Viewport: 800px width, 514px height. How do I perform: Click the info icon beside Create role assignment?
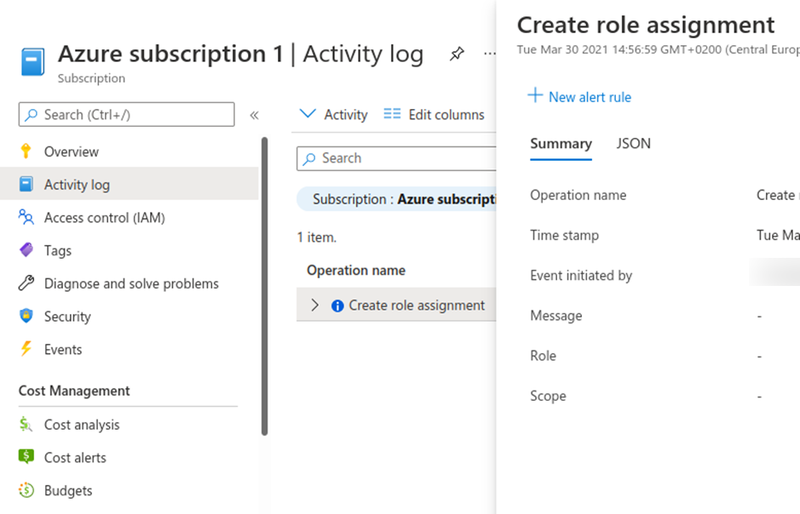click(337, 306)
